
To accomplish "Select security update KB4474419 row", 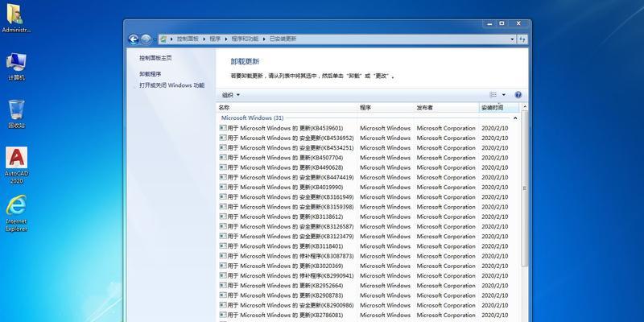I will pos(365,177).
